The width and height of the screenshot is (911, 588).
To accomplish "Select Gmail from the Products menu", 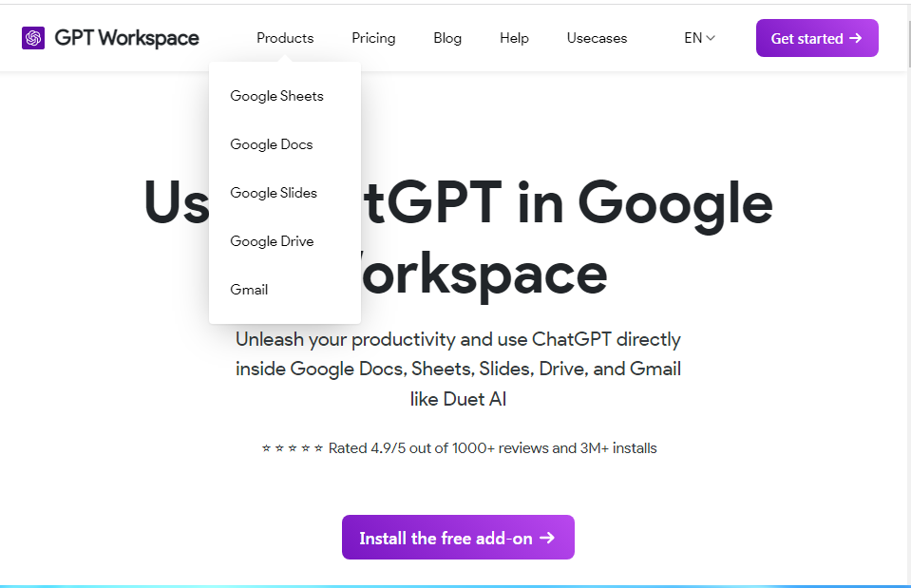I will point(249,290).
